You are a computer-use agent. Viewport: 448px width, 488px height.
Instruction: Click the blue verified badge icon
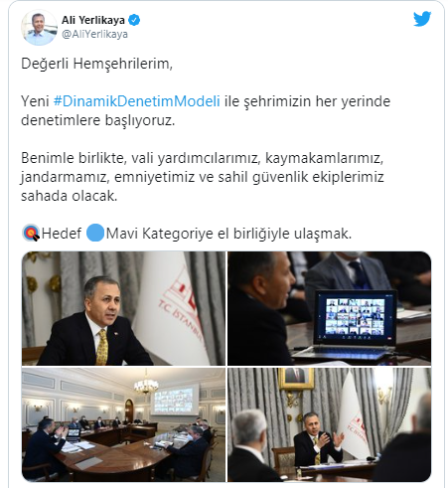(x=134, y=20)
